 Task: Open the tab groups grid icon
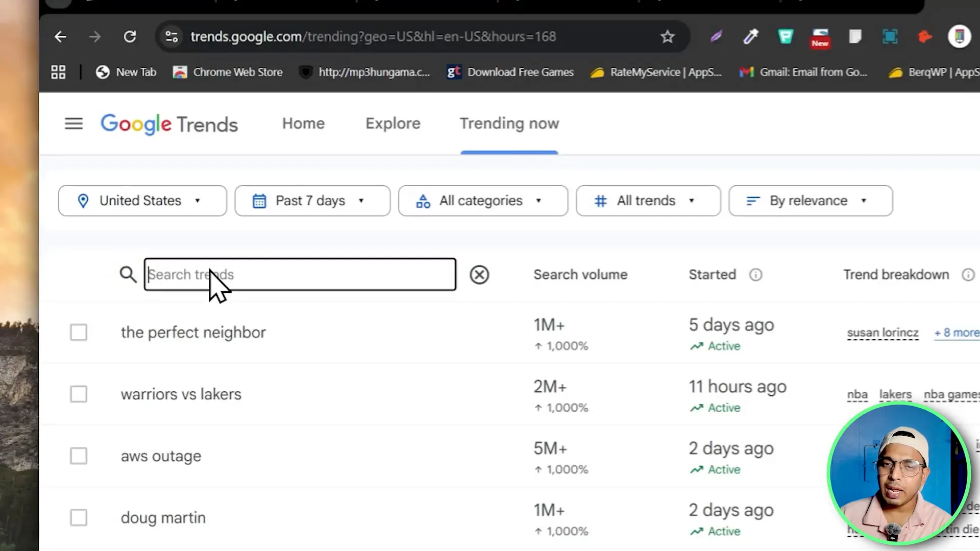pyautogui.click(x=58, y=72)
